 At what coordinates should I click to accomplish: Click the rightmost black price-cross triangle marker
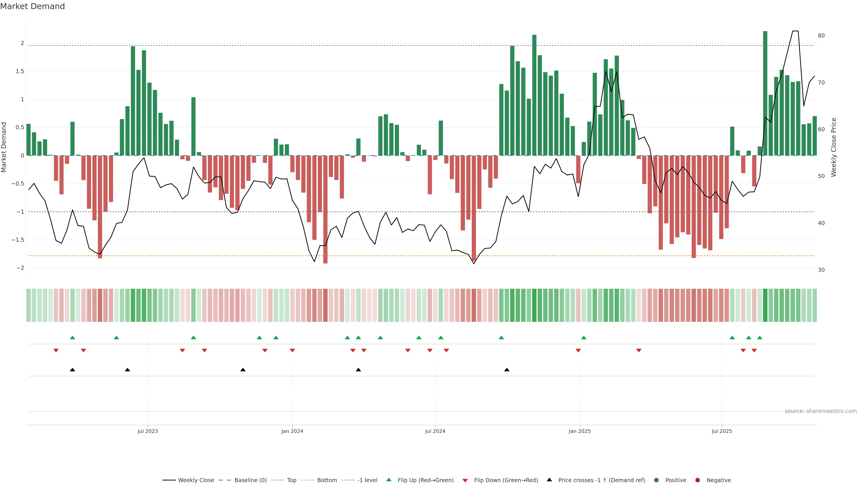(507, 370)
